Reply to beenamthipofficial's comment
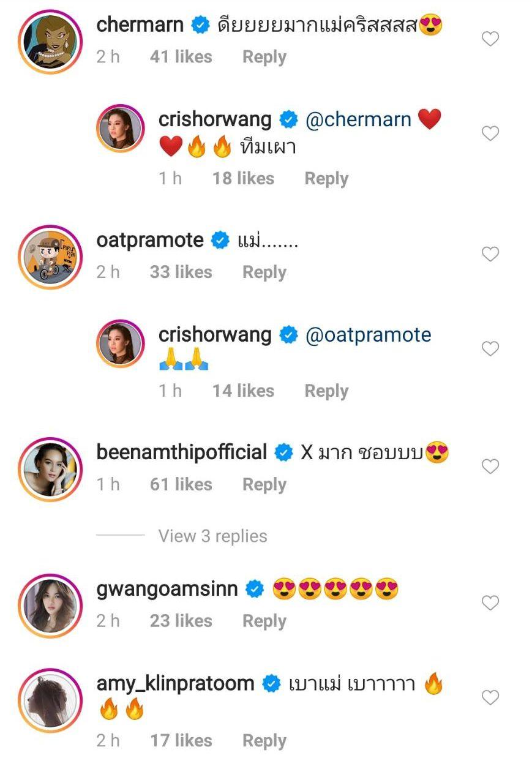This screenshot has height=769, width=532. (x=264, y=484)
